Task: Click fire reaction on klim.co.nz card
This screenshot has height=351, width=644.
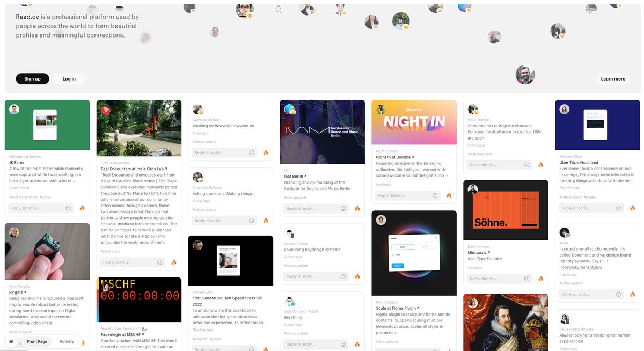Action: point(541,279)
